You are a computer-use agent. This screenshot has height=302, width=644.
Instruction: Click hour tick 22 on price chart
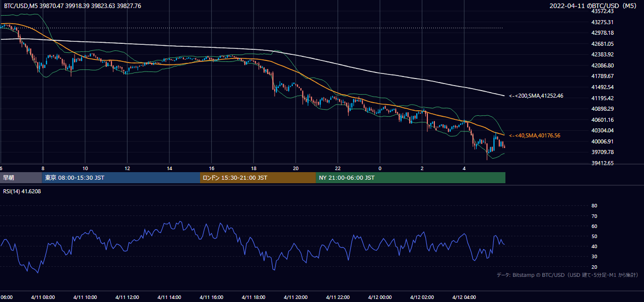pyautogui.click(x=338, y=168)
